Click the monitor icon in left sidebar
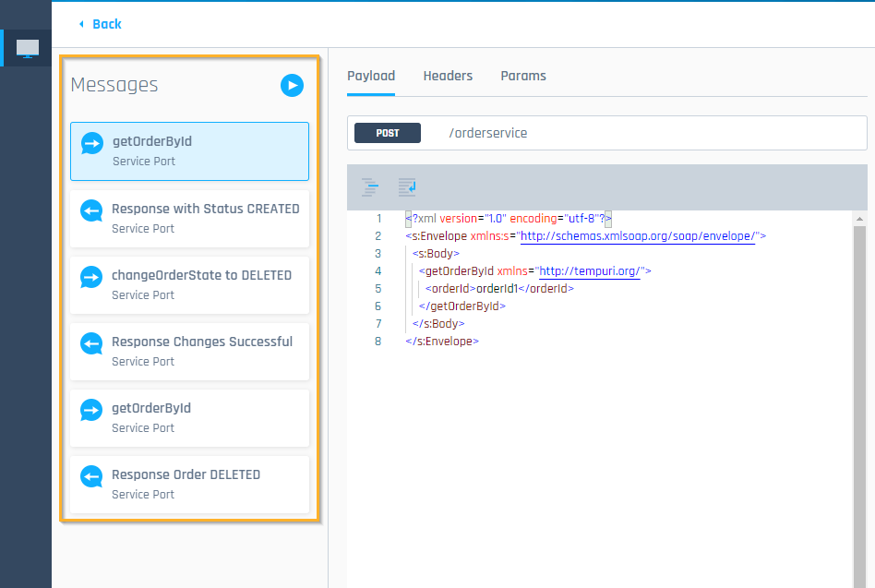 [x=28, y=48]
